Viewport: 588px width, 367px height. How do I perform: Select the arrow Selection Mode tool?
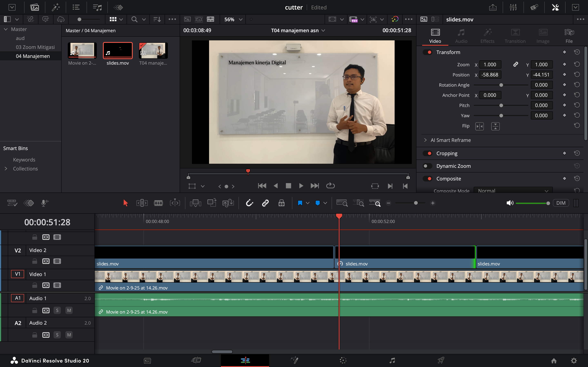pyautogui.click(x=125, y=203)
